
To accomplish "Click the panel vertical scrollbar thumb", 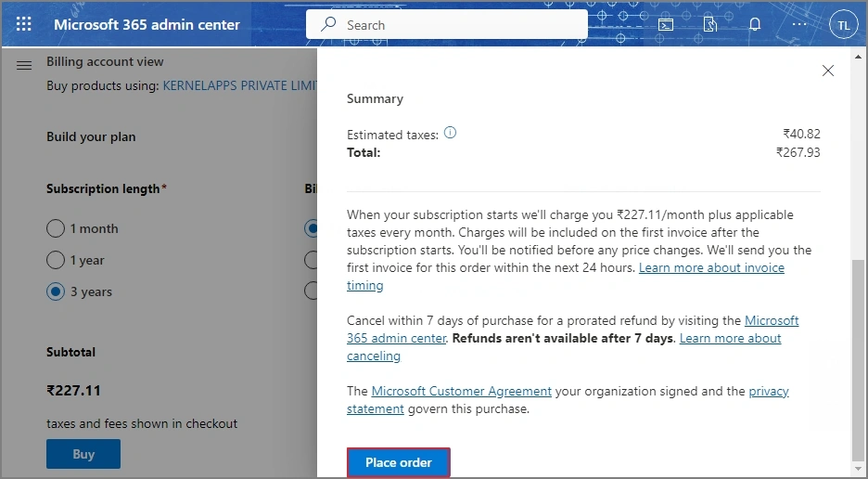I will (x=858, y=359).
